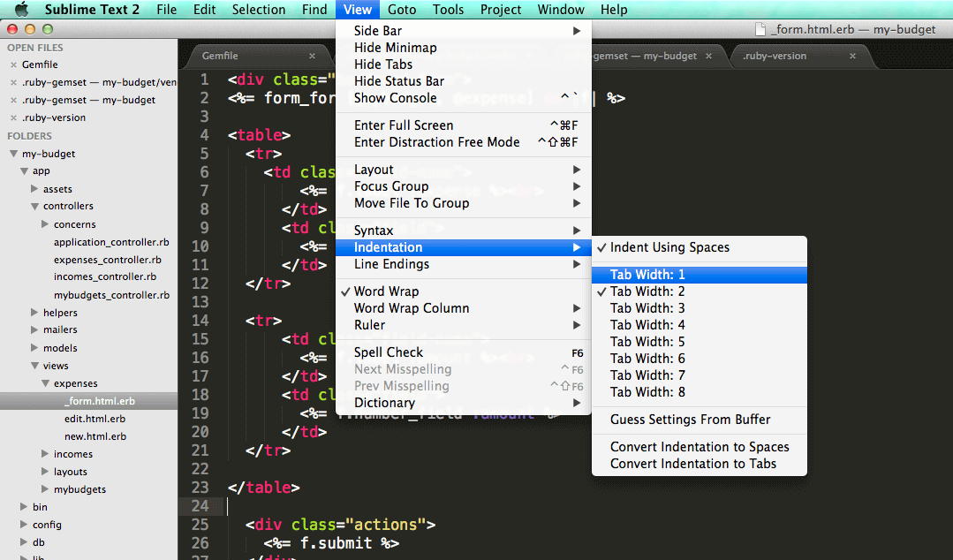Screen dimensions: 953x560
Task: Open the Layout submenu
Action: pyautogui.click(x=463, y=170)
